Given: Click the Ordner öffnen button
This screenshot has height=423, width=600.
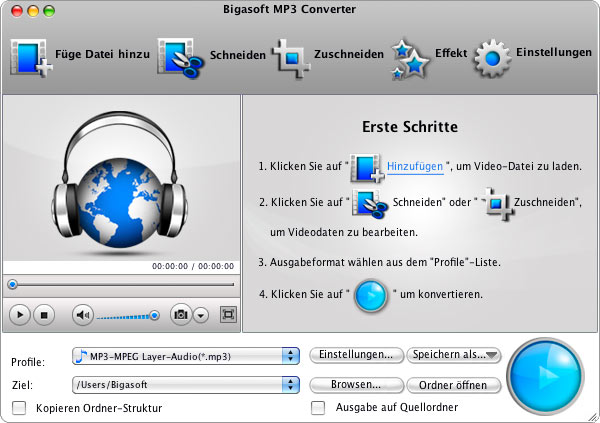Looking at the screenshot, I should click(453, 385).
